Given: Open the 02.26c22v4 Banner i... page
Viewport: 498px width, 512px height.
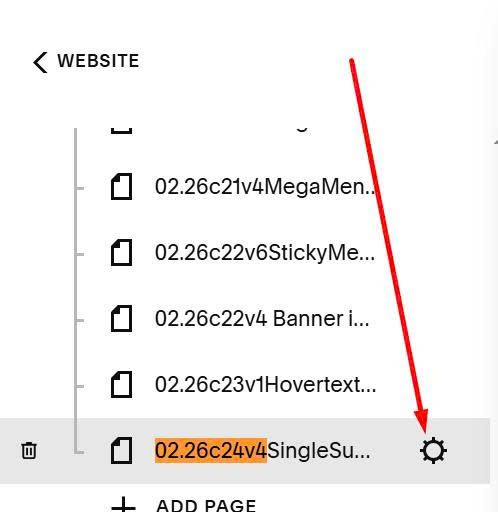Looking at the screenshot, I should [x=262, y=319].
